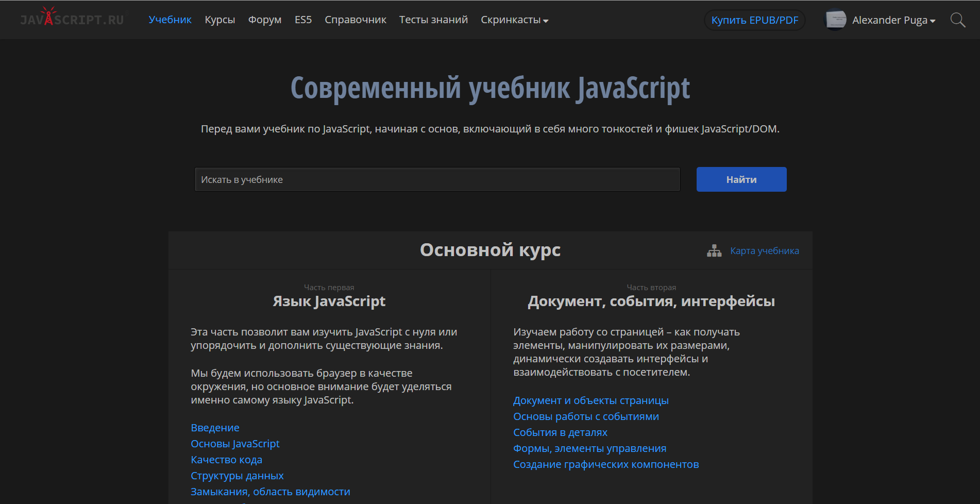
Task: Open the Основы JavaScript chapter
Action: tap(235, 443)
